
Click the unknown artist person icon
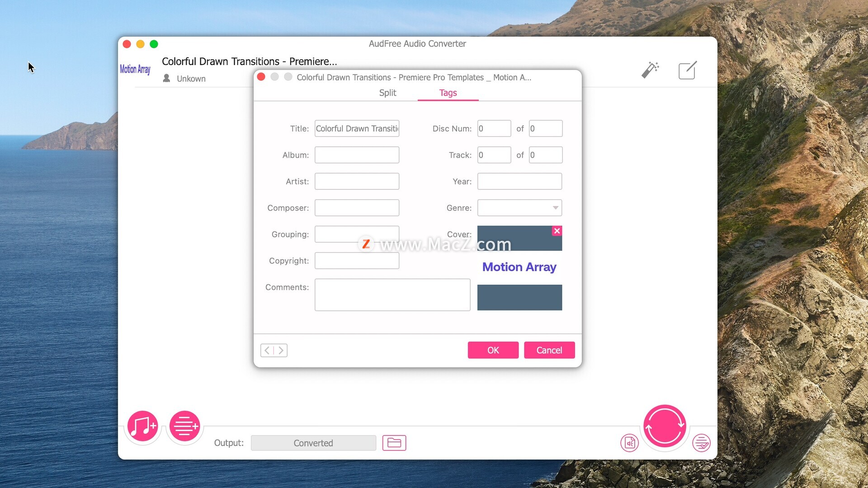coord(166,78)
